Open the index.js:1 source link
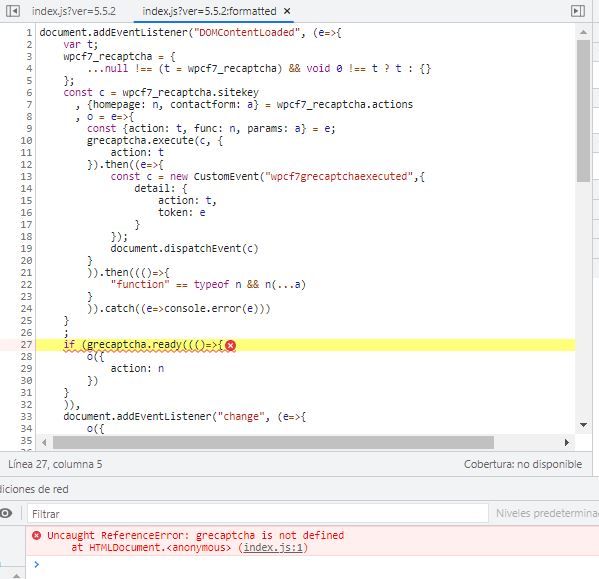 pos(273,548)
